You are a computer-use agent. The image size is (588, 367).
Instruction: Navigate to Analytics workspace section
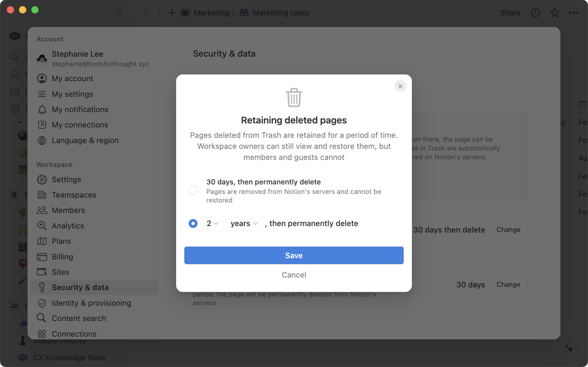[68, 225]
